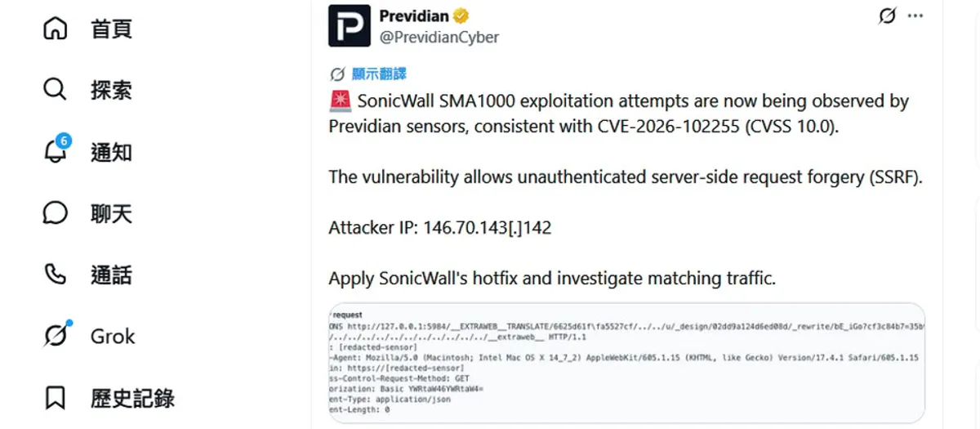Click the translate icon before 顯示翻譯
Image resolution: width=980 pixels, height=429 pixels.
(x=337, y=74)
